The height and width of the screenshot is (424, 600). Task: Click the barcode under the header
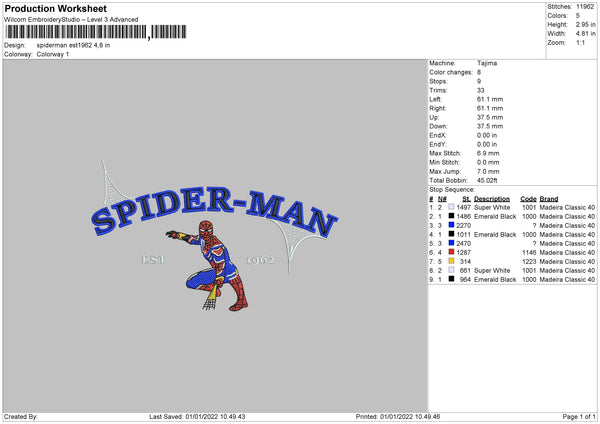click(x=96, y=32)
